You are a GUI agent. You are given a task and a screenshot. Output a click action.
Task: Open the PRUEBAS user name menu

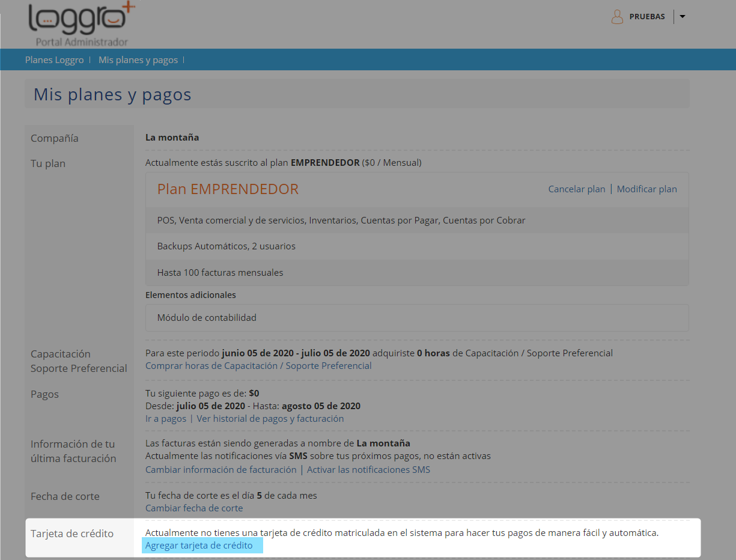646,17
